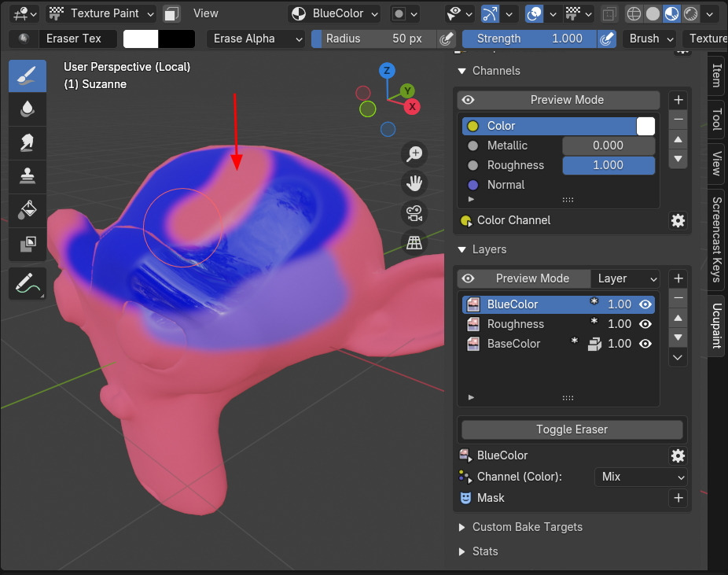Click the black secondary color swatch
Viewport: 728px width, 575px height.
point(176,39)
